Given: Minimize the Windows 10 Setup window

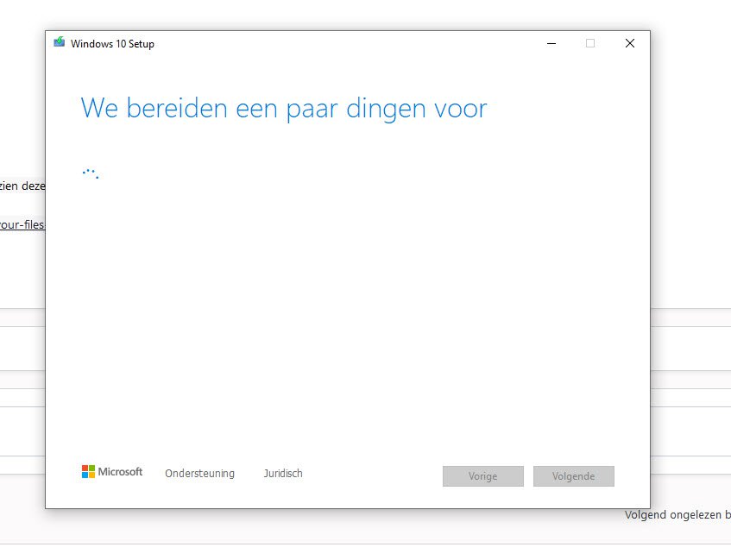Looking at the screenshot, I should [x=551, y=43].
